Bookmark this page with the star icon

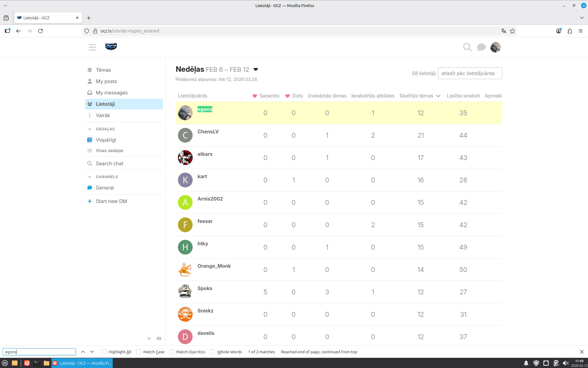(x=512, y=31)
